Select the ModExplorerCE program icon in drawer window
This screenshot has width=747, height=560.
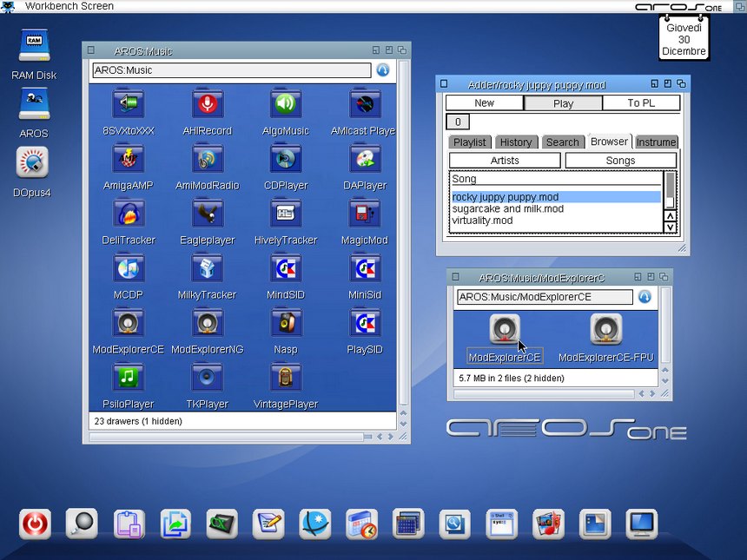click(x=505, y=329)
